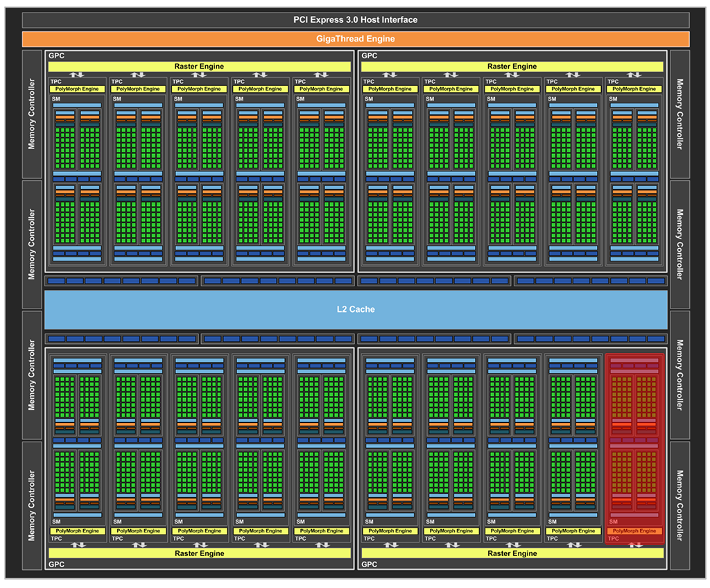The width and height of the screenshot is (710, 588).
Task: Click first PolyMorph Engine in upper-left GPC
Action: [77, 89]
